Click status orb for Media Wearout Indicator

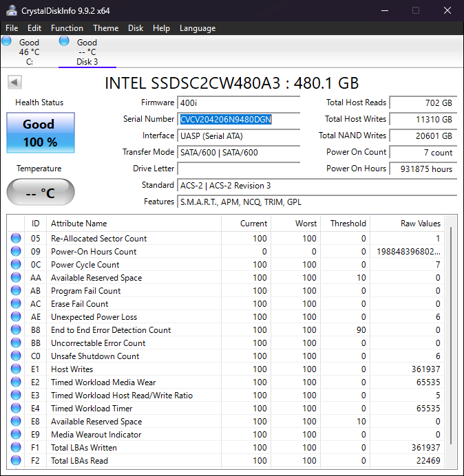(16, 434)
